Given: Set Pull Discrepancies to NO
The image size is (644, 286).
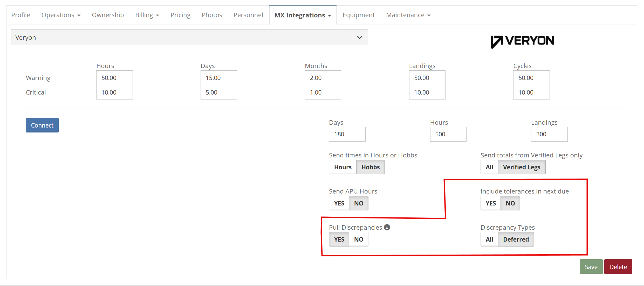Looking at the screenshot, I should [359, 239].
